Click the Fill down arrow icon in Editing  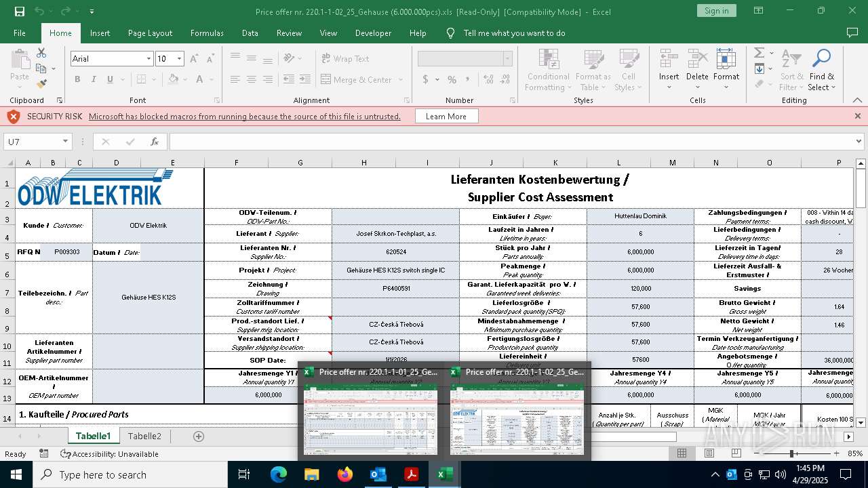(x=759, y=68)
